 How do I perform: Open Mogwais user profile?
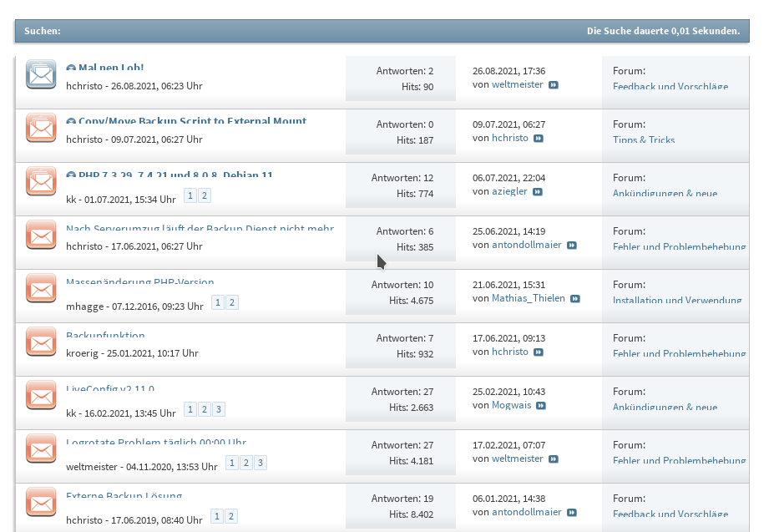click(511, 405)
